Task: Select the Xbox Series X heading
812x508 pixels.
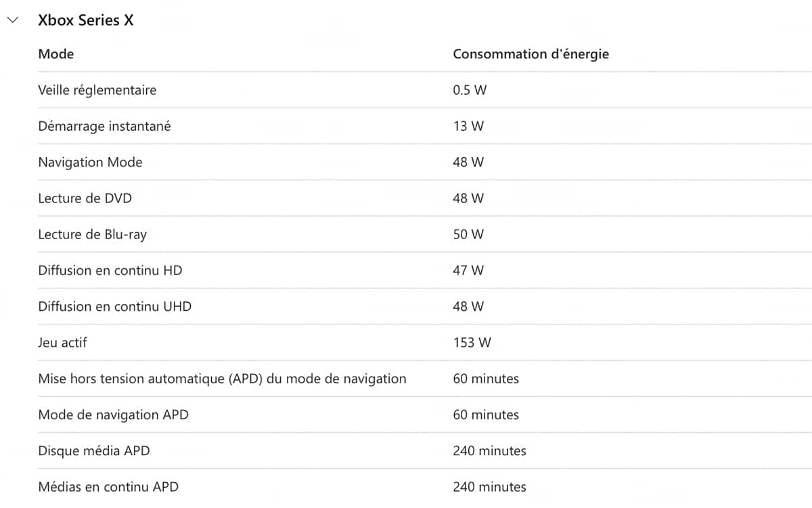Action: (x=87, y=20)
